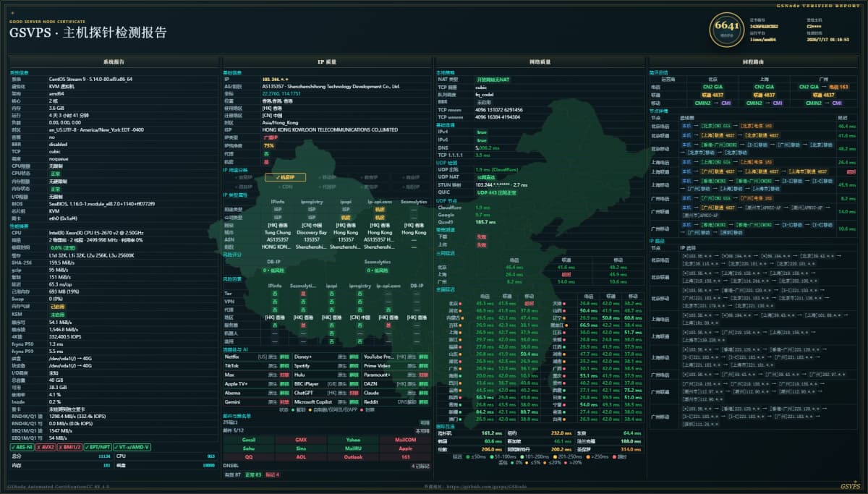
Task: Click the GSVPS · 主机探针检测报告 title
Action: pos(88,33)
